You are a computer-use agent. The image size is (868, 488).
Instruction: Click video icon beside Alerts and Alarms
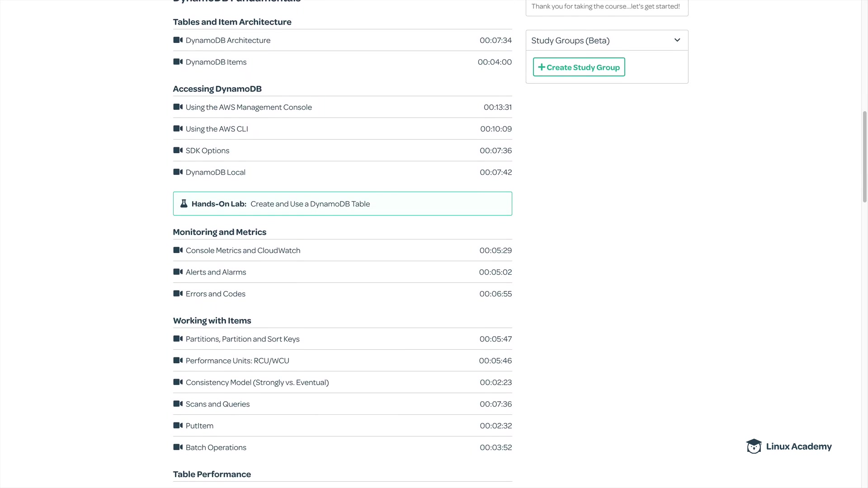click(178, 272)
